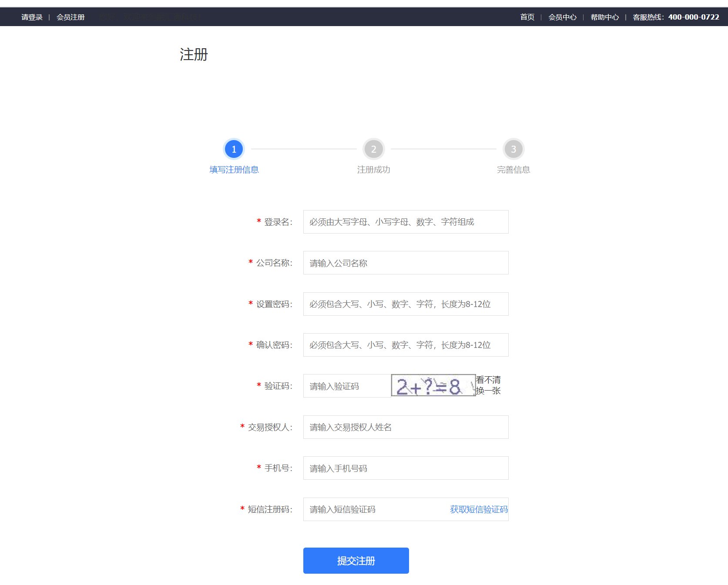This screenshot has height=585, width=728.
Task: Go to 首页 home page
Action: coord(527,17)
